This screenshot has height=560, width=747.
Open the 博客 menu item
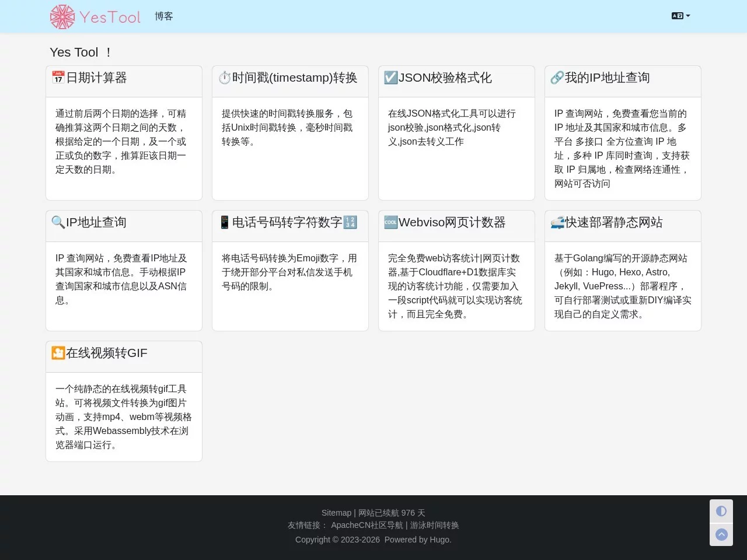pyautogui.click(x=164, y=16)
